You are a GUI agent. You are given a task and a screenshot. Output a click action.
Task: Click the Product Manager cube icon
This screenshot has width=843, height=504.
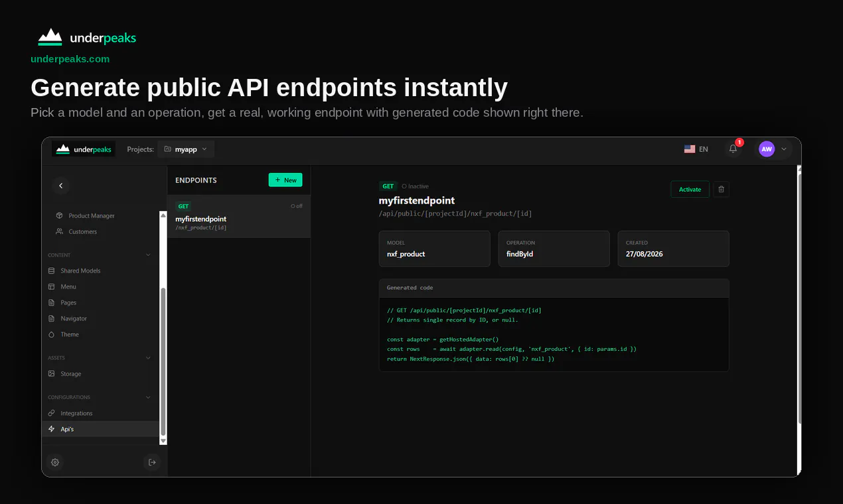tap(60, 216)
